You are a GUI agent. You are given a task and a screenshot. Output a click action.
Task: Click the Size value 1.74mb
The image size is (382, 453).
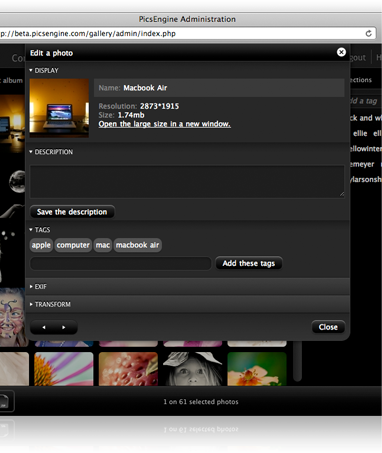pyautogui.click(x=131, y=115)
